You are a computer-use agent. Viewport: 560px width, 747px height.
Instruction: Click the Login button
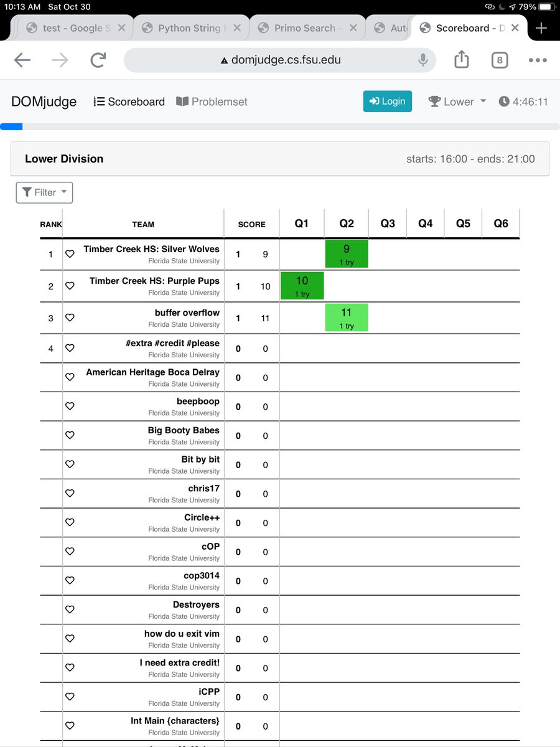387,101
